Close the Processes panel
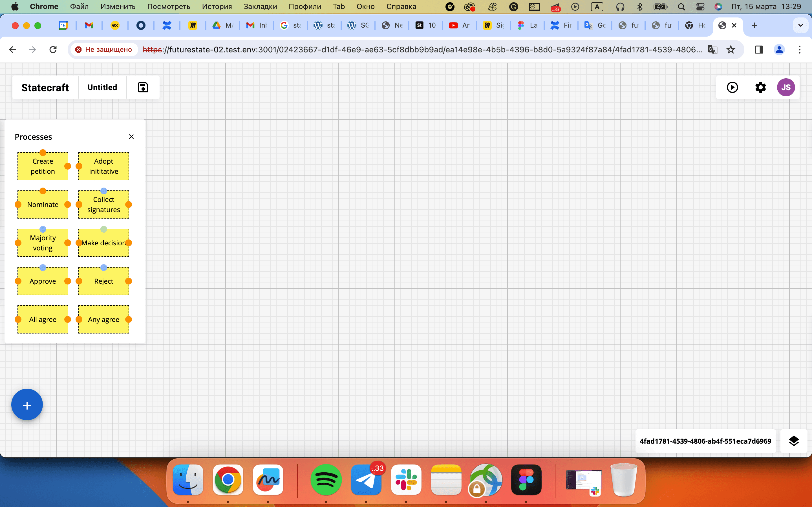Image resolution: width=812 pixels, height=507 pixels. (131, 137)
